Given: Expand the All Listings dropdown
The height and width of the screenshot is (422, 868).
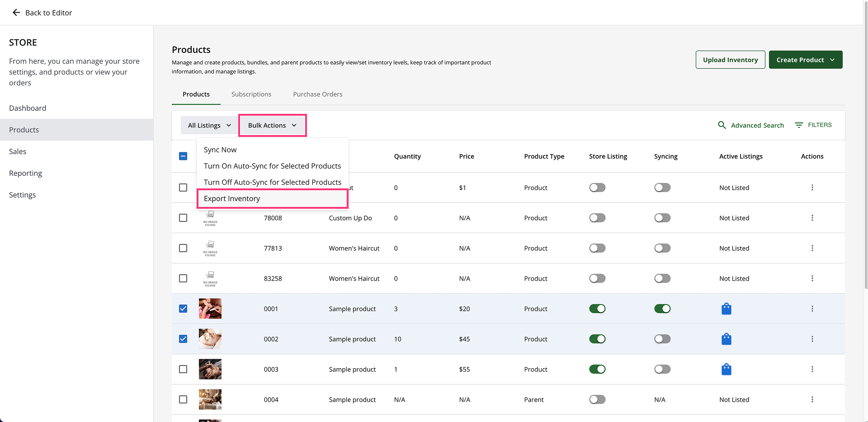Looking at the screenshot, I should click(209, 125).
